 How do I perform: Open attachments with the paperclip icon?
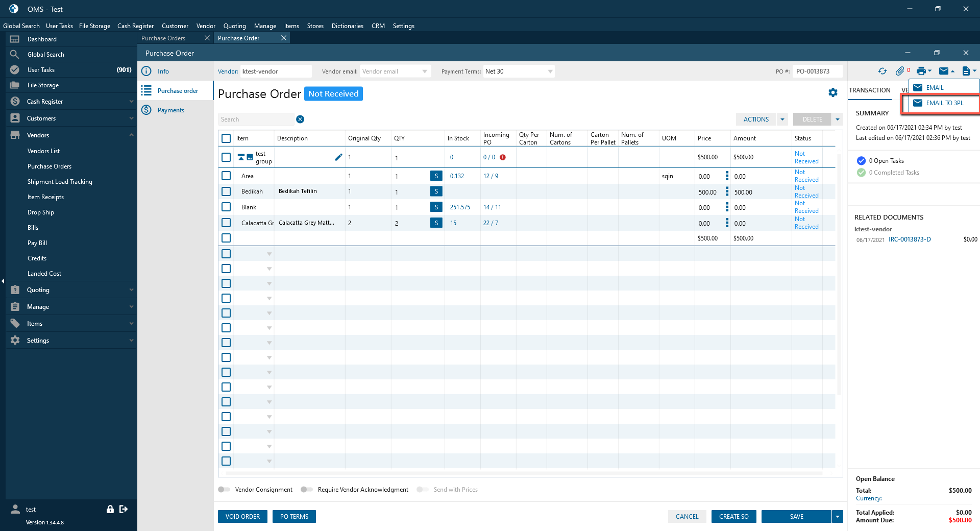point(899,71)
